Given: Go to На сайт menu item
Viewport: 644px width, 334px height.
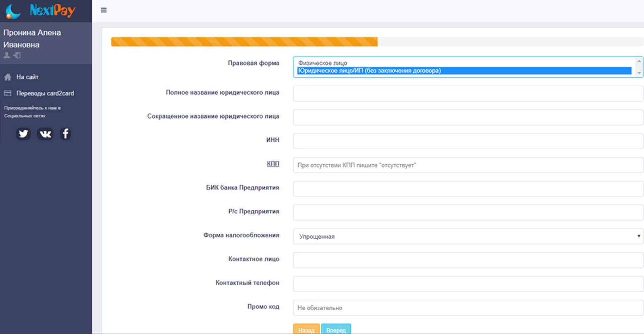Looking at the screenshot, I should coord(27,77).
